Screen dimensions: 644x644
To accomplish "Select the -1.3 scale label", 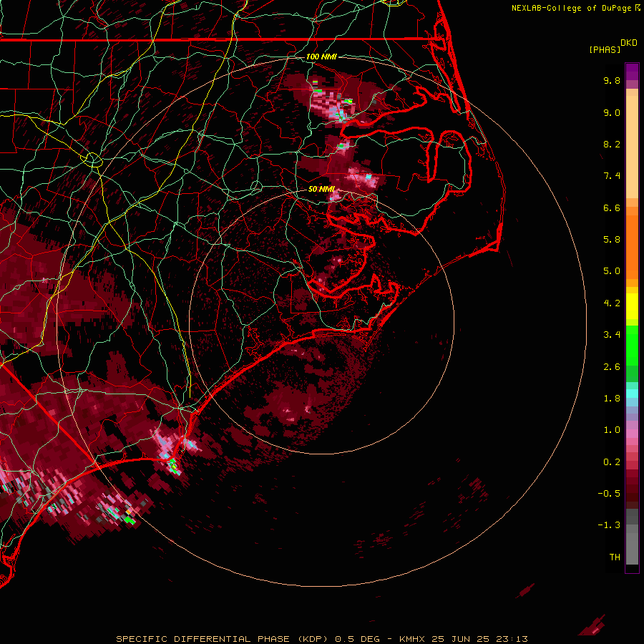I will 609,525.
